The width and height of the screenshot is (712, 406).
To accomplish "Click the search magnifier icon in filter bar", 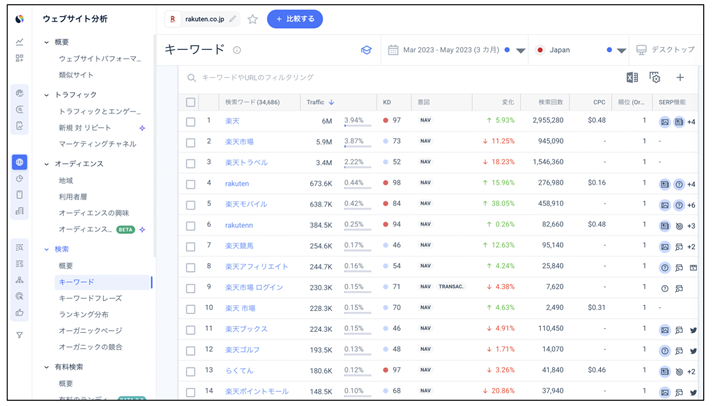I will (x=192, y=78).
